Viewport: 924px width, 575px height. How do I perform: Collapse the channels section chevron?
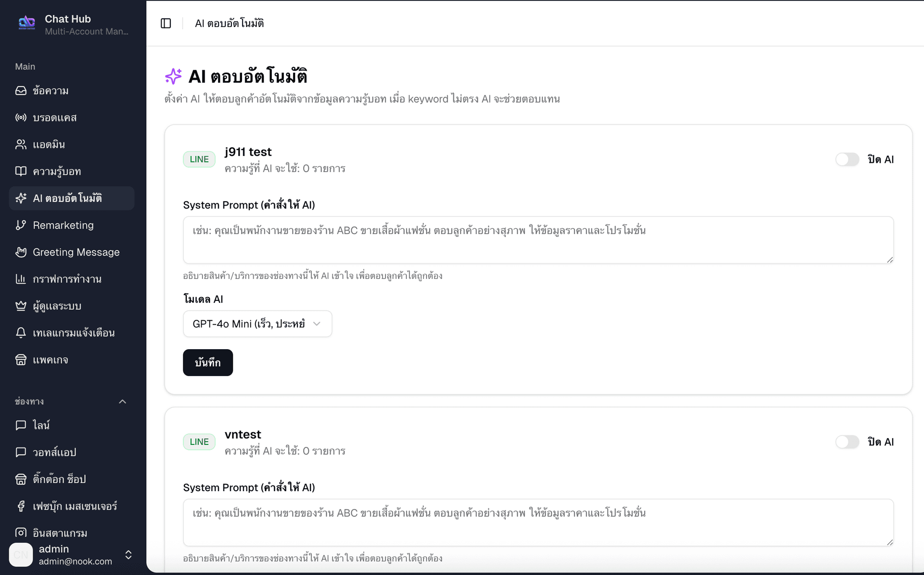pyautogui.click(x=122, y=401)
